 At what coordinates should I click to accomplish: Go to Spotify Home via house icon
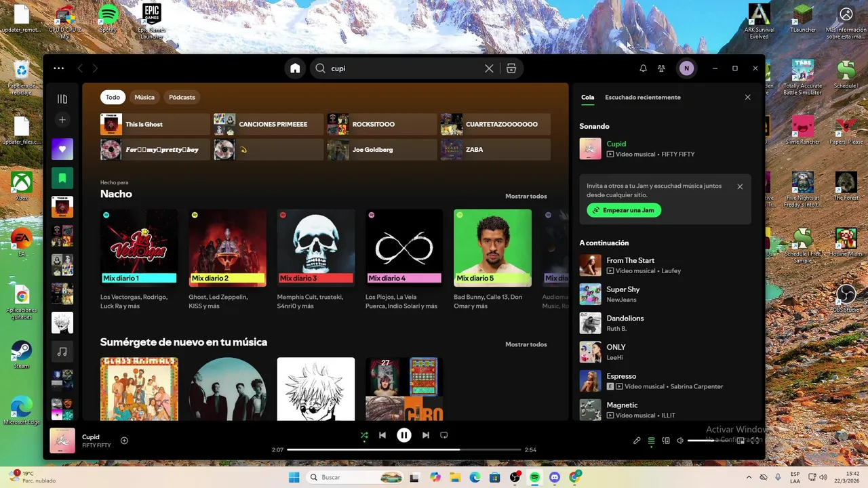pos(295,68)
